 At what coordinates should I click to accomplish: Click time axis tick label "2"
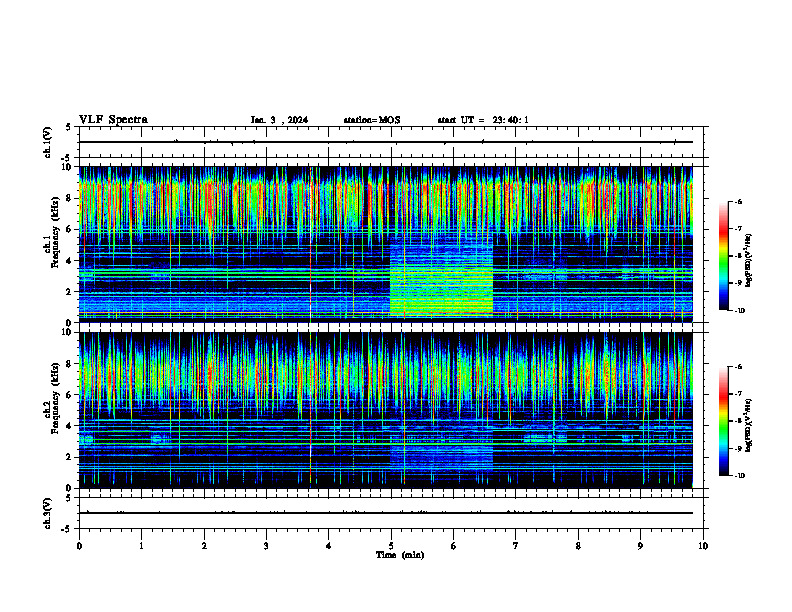tap(204, 546)
